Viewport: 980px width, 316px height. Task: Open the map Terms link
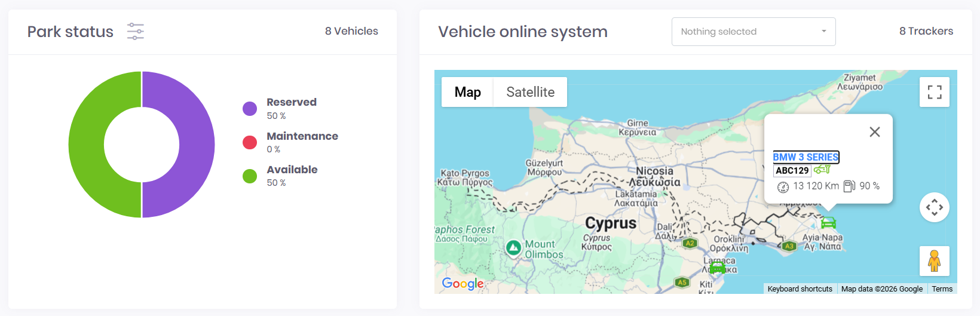942,289
